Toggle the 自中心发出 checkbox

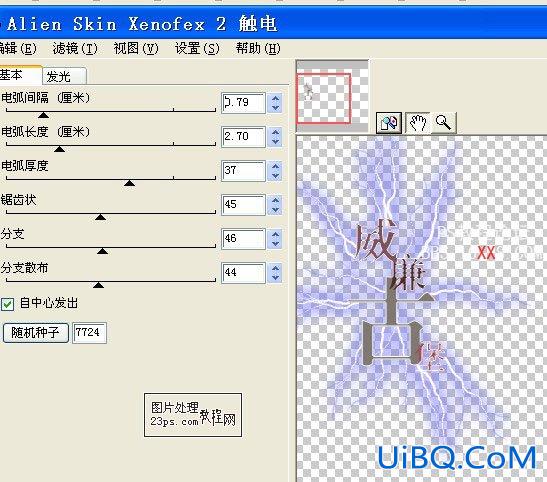pos(7,304)
